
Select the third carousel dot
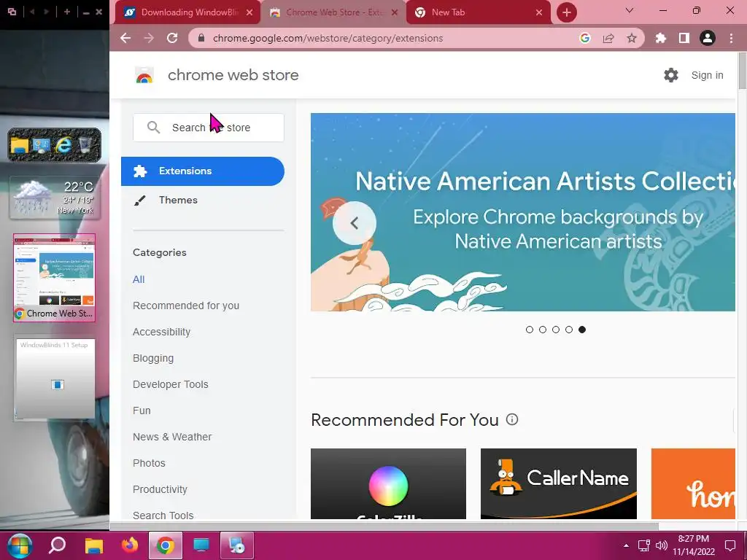[x=555, y=330]
